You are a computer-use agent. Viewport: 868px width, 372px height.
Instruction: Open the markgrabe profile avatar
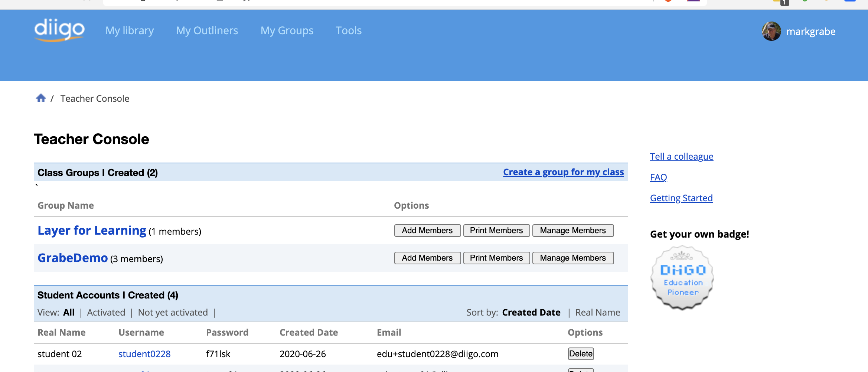(x=771, y=31)
